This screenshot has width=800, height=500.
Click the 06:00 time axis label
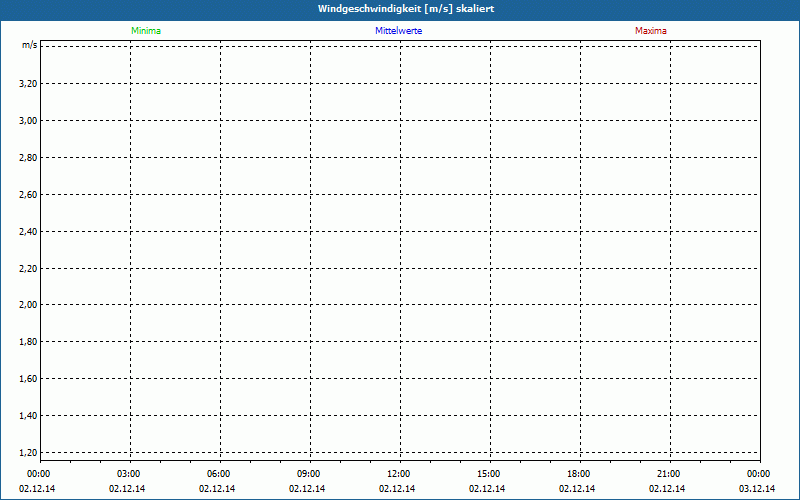218,474
